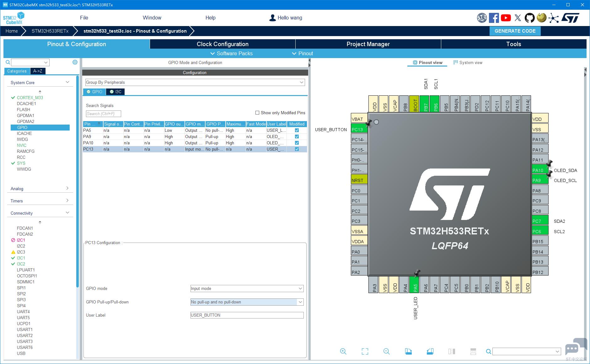The height and width of the screenshot is (364, 590).
Task: Select the green PA5 pin on the chip
Action: pyautogui.click(x=415, y=285)
